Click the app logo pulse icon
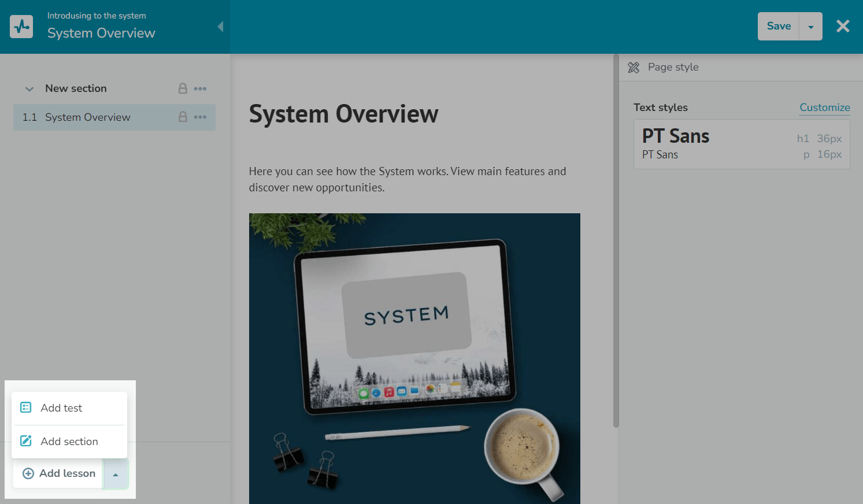 click(x=21, y=27)
